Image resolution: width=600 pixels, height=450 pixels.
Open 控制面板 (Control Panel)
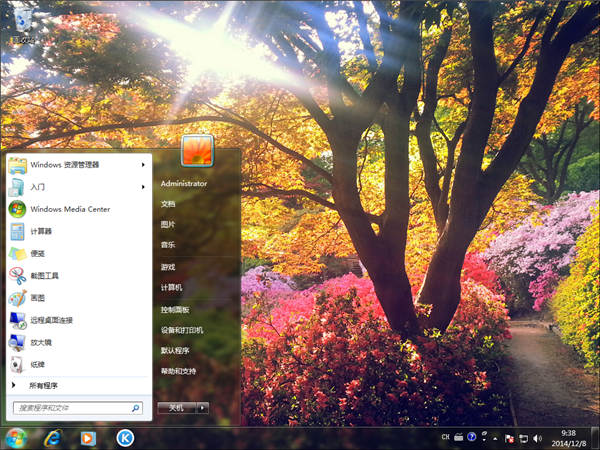pyautogui.click(x=175, y=310)
